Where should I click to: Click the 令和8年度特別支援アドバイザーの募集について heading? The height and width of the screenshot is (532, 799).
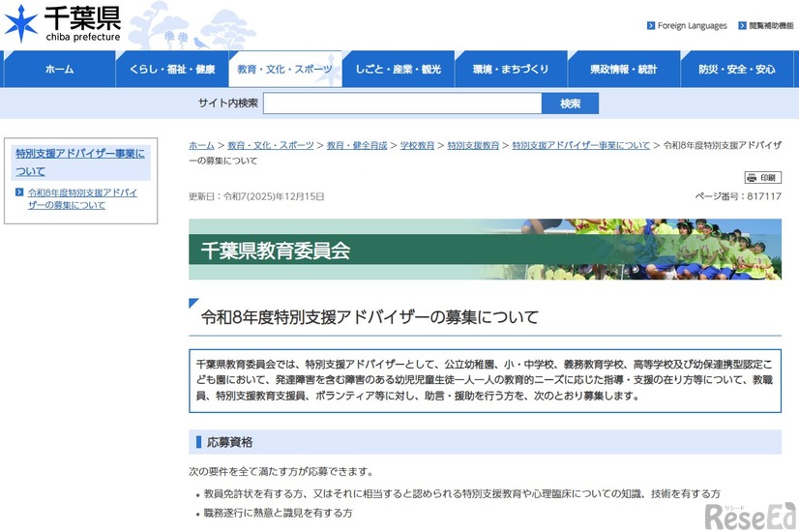tap(370, 317)
